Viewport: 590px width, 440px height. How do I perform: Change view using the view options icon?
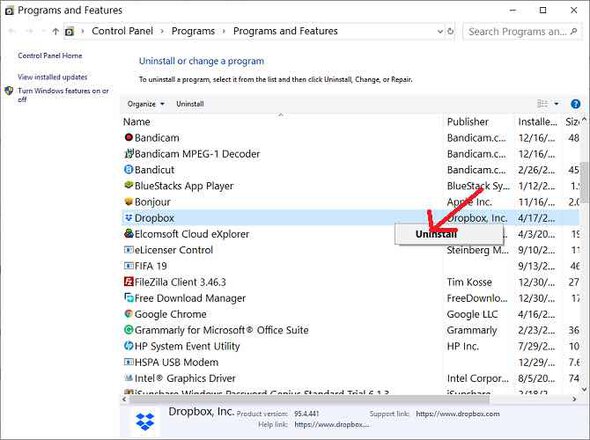[x=542, y=104]
